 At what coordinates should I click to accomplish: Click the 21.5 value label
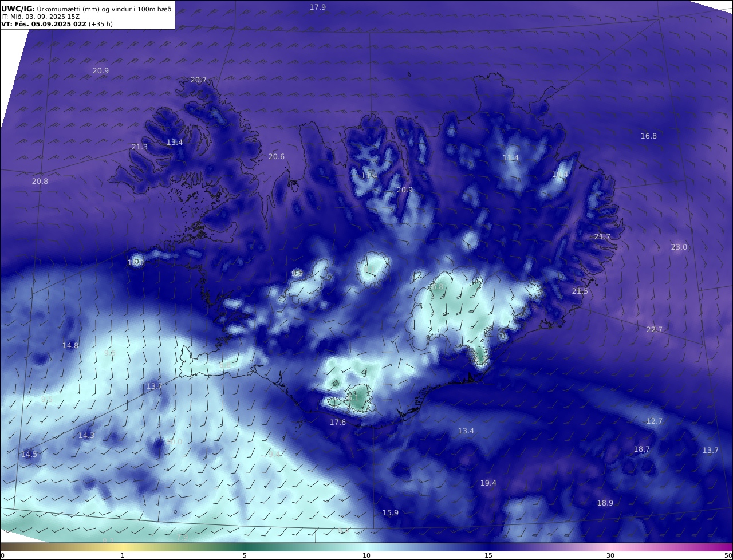580,291
